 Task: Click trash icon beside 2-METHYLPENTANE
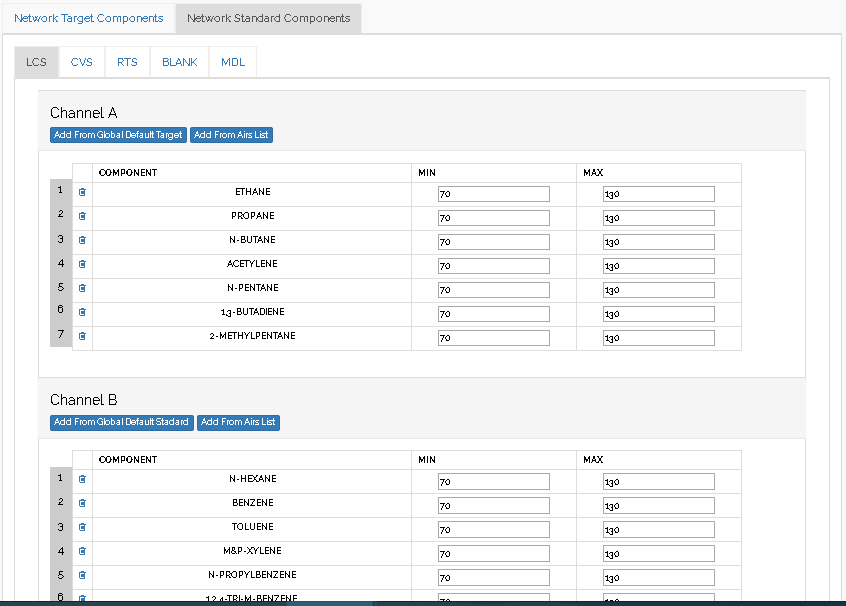pos(82,336)
